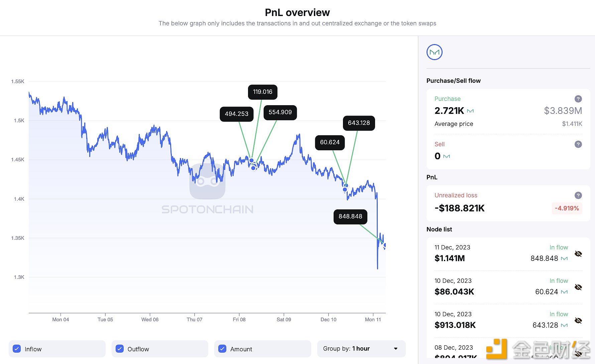This screenshot has height=364, width=595.
Task: Uncheck the Outflow checkbox
Action: click(120, 349)
